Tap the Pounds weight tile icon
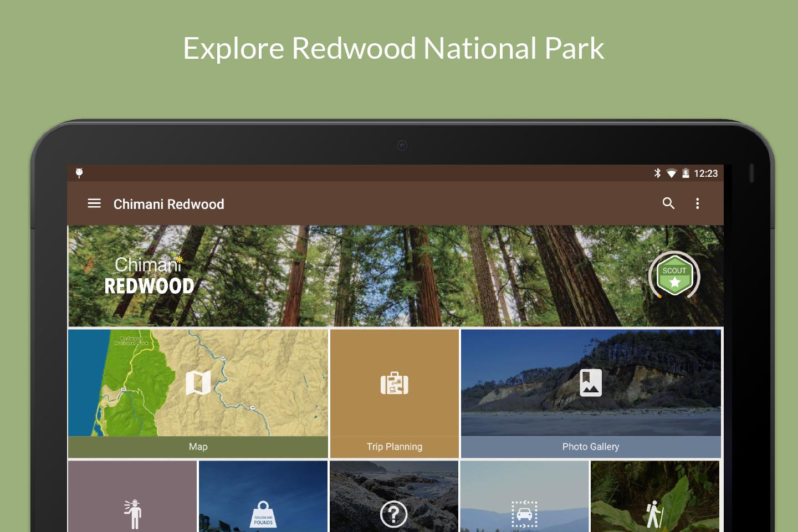Image resolution: width=798 pixels, height=532 pixels. tap(263, 514)
